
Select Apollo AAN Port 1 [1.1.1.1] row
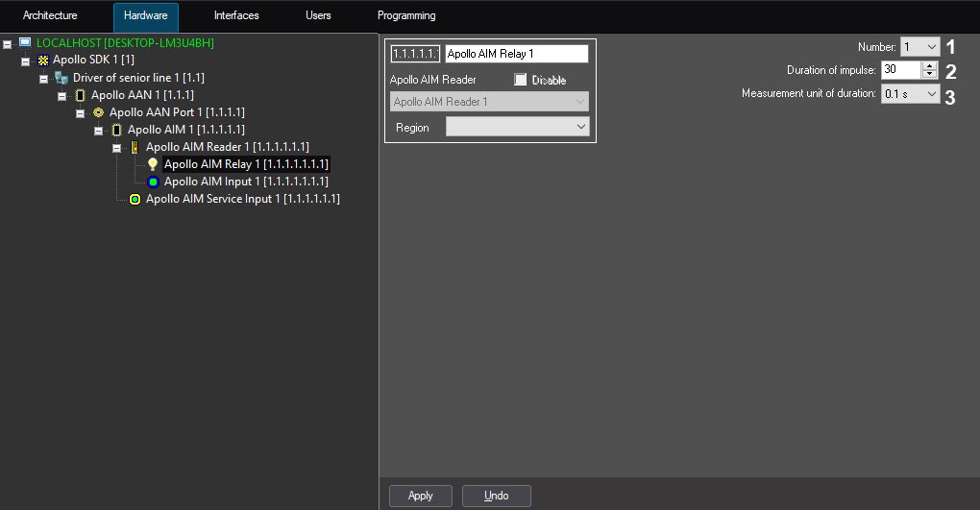coord(177,112)
